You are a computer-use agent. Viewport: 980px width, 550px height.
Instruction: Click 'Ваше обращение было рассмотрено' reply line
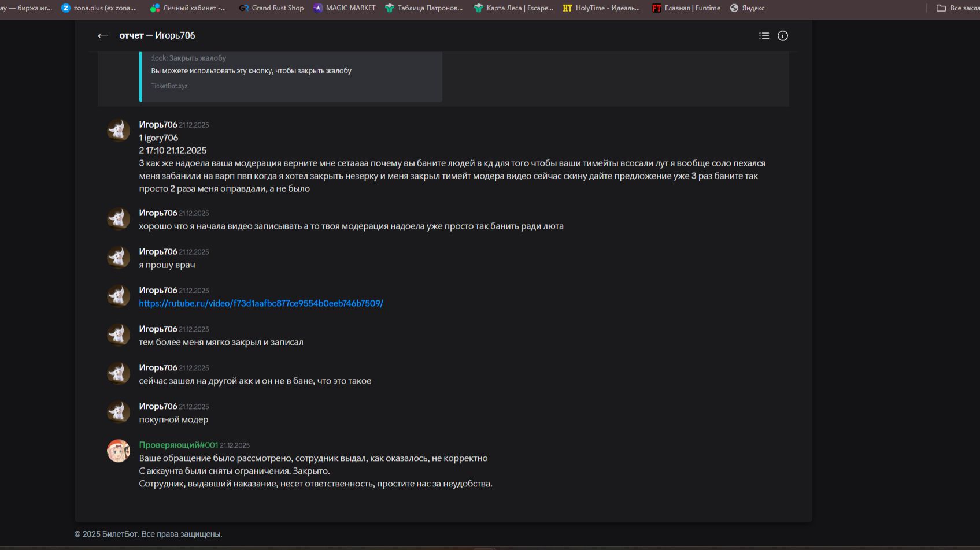coord(313,458)
